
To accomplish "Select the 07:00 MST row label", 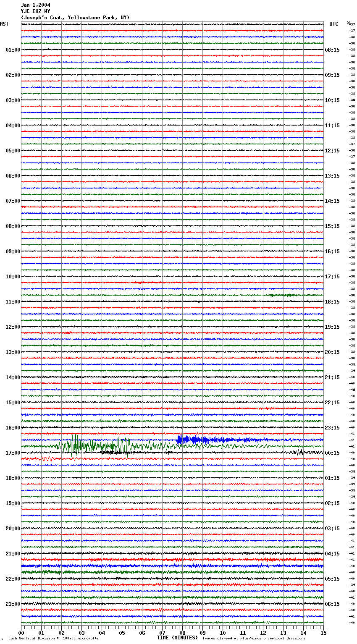I will (x=13, y=201).
